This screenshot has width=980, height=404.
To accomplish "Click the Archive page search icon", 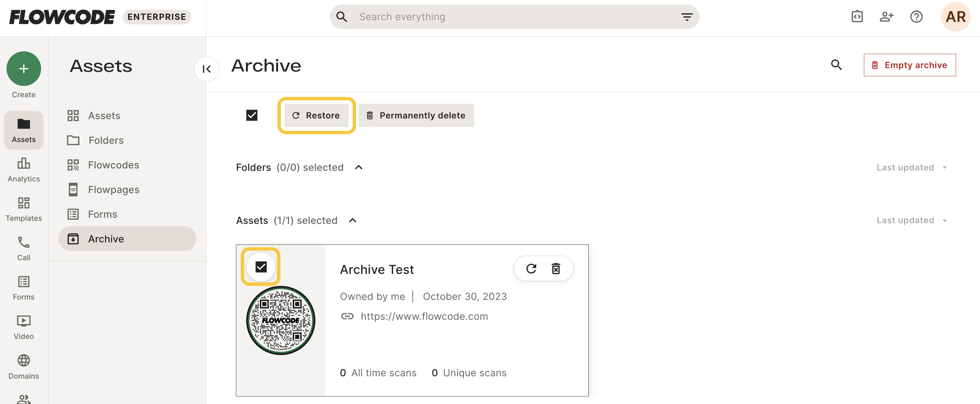I will [836, 65].
